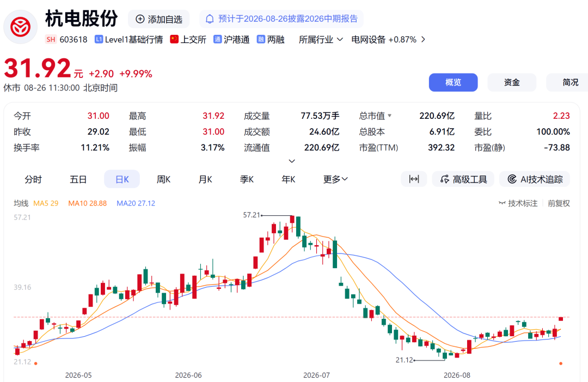Click the 振幅 3.17% value
588x382 pixels.
click(213, 148)
